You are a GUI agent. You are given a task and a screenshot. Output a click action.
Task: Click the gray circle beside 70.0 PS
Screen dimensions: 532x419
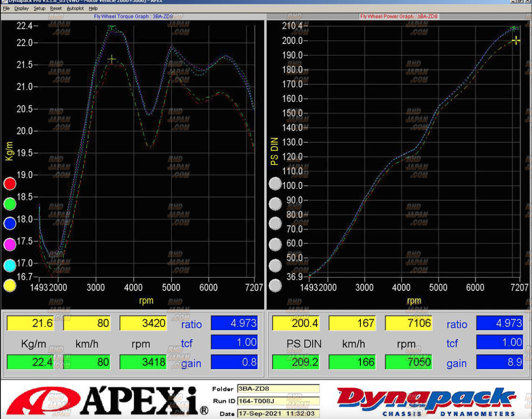(x=275, y=223)
